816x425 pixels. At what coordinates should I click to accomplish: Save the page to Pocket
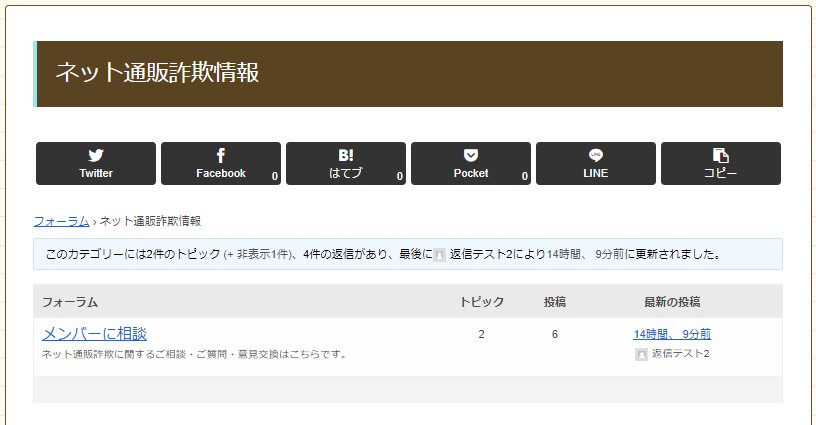click(x=470, y=163)
